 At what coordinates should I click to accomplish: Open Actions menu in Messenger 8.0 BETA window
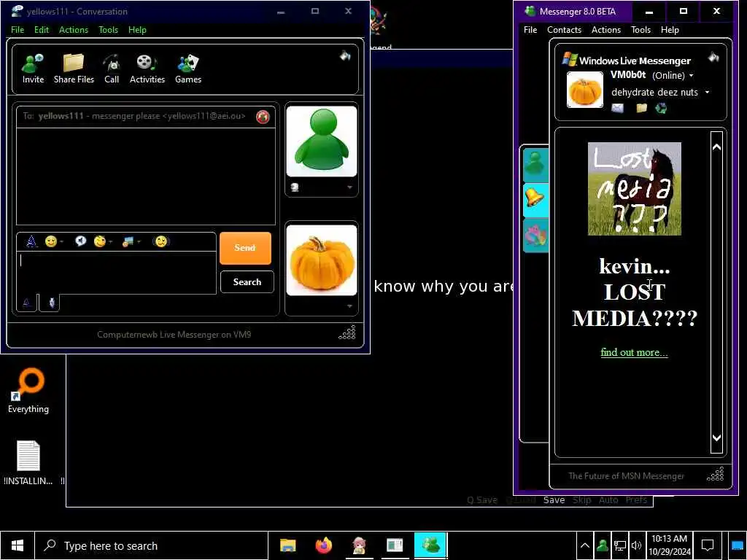tap(606, 29)
